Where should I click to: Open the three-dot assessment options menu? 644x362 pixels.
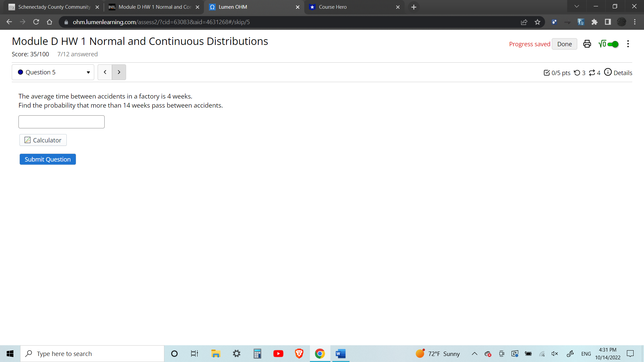coord(628,44)
